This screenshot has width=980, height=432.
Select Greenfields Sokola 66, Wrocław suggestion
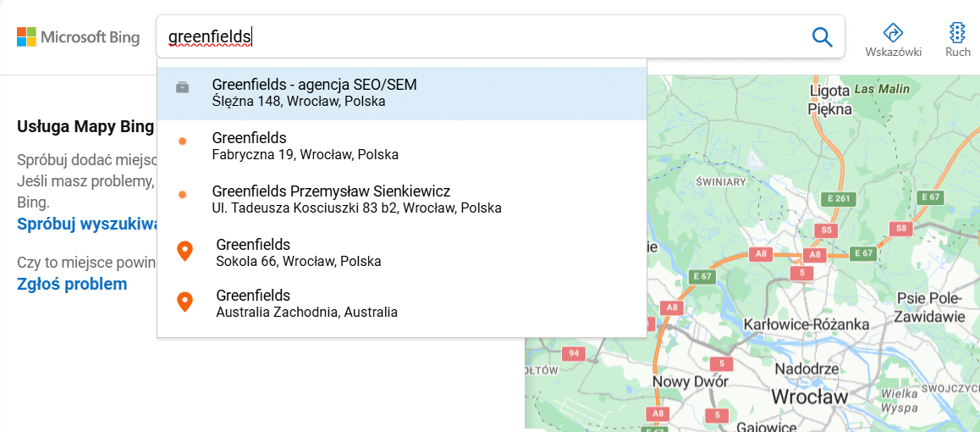[x=402, y=252]
